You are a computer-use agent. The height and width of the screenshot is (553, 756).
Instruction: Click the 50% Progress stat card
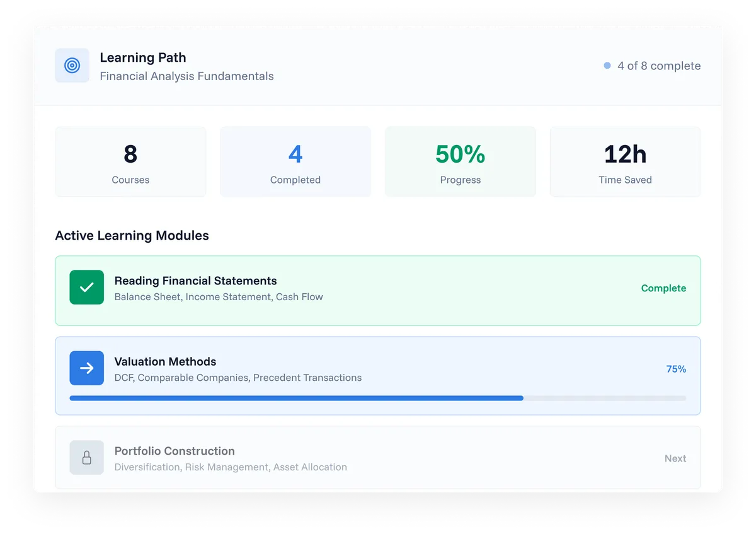coord(460,161)
